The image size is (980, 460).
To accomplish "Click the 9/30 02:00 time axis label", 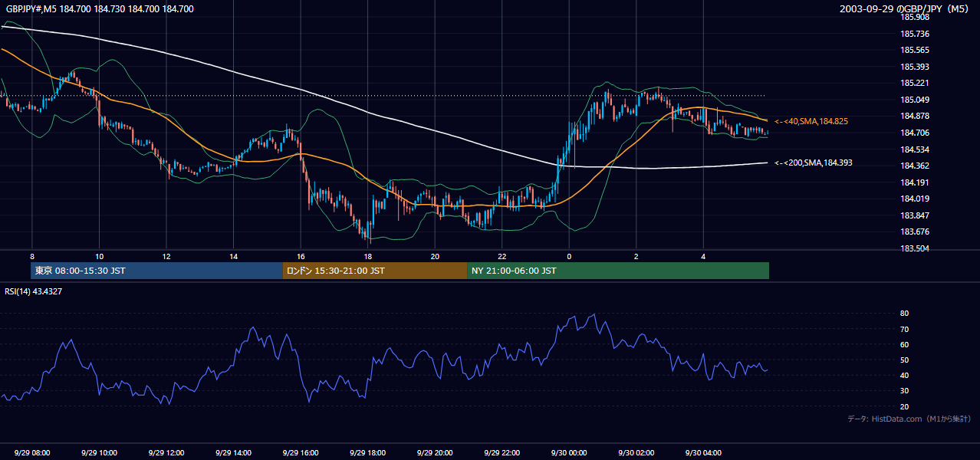I will (x=636, y=452).
